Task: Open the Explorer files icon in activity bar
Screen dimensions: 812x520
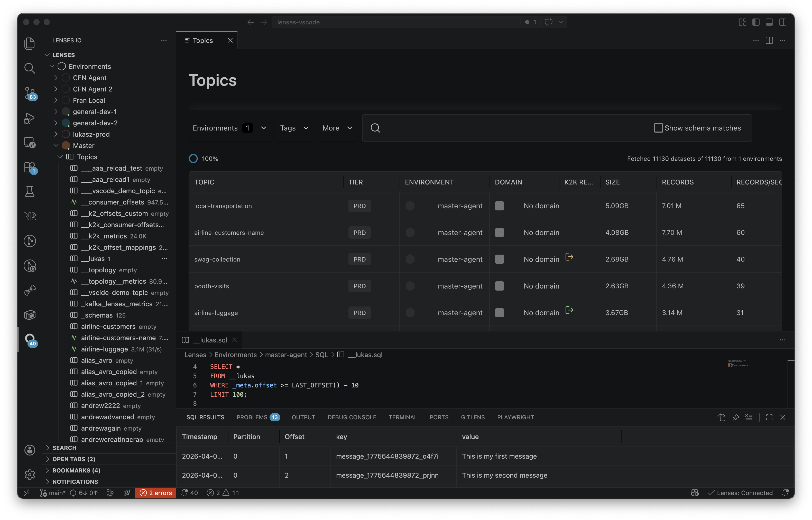Action: [30, 44]
